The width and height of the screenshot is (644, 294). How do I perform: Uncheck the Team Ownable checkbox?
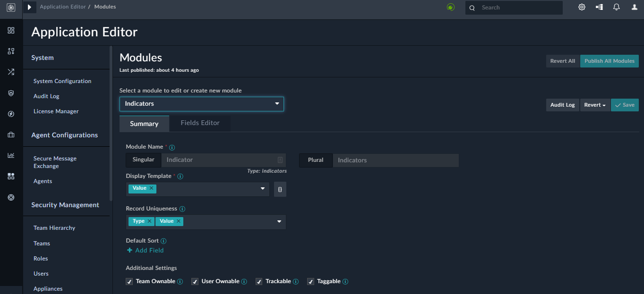(129, 281)
